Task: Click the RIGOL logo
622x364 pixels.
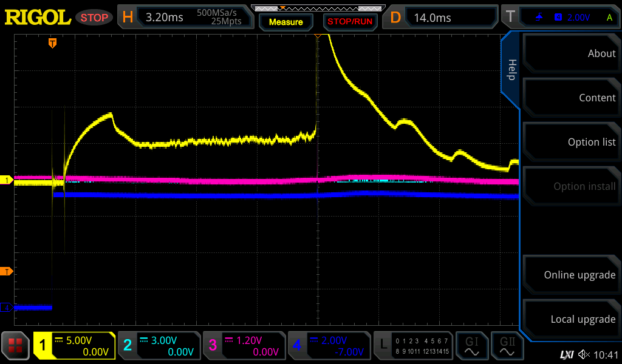Action: [x=38, y=18]
